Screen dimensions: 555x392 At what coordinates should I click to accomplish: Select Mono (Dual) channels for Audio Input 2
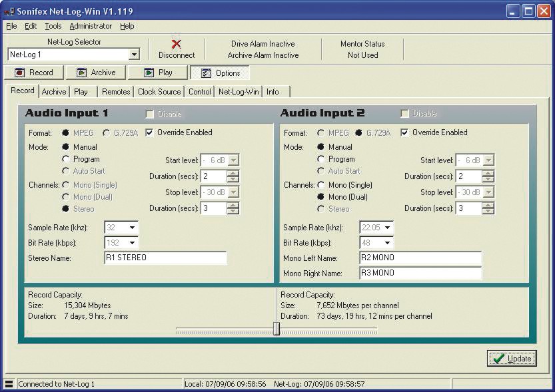coord(320,197)
